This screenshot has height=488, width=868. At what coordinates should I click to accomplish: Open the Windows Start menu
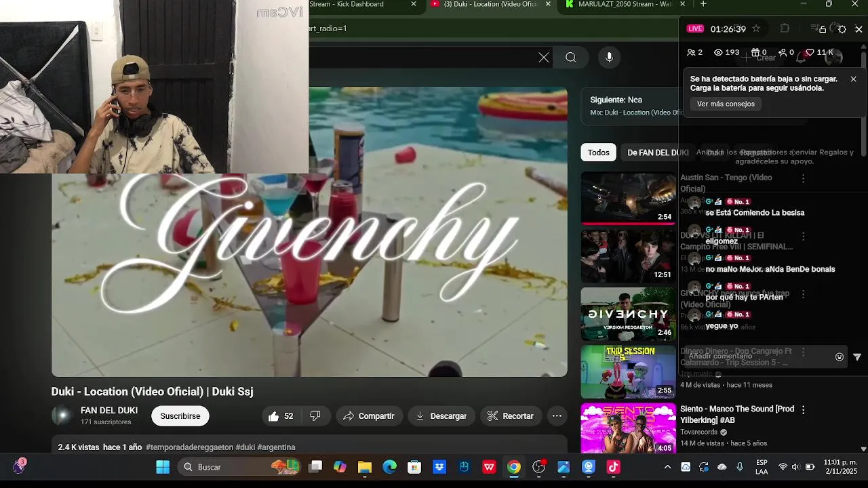[163, 467]
